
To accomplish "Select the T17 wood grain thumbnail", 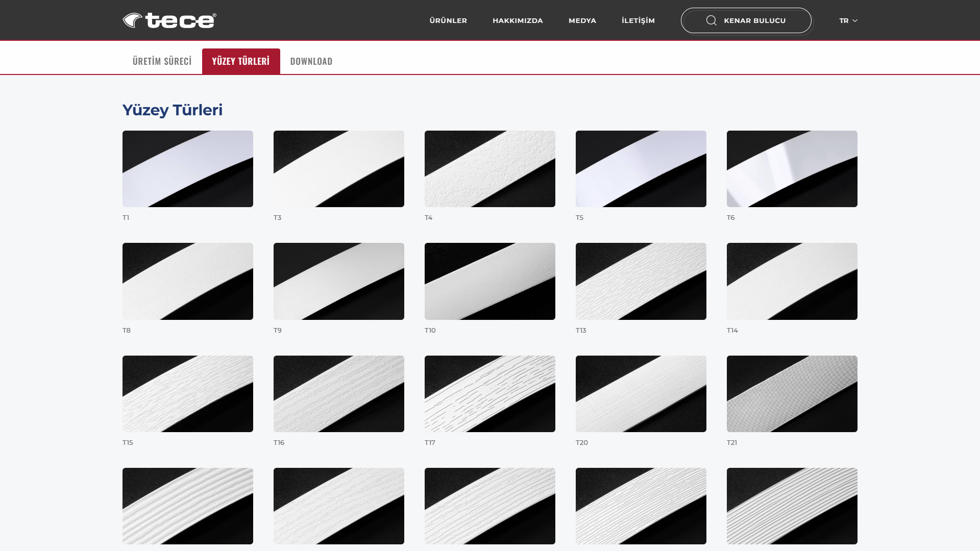I will tap(489, 393).
